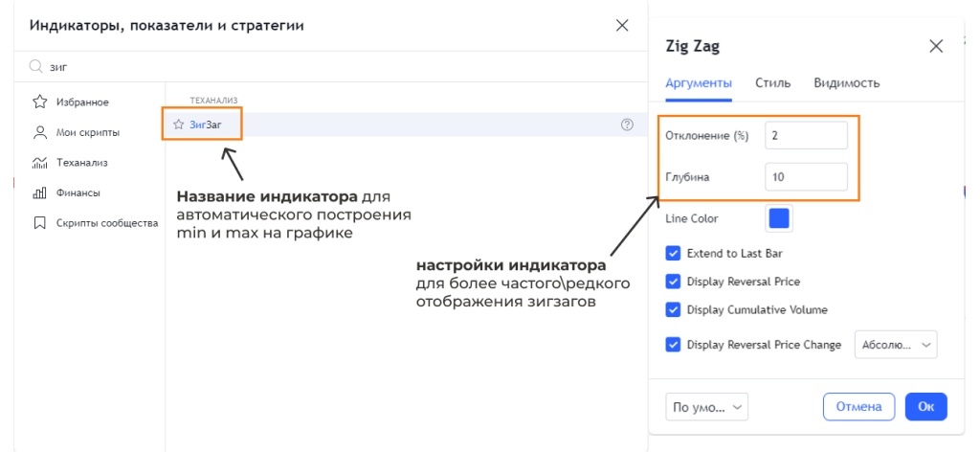
Task: Toggle Display Cumulative Volume checkbox
Action: [x=673, y=309]
